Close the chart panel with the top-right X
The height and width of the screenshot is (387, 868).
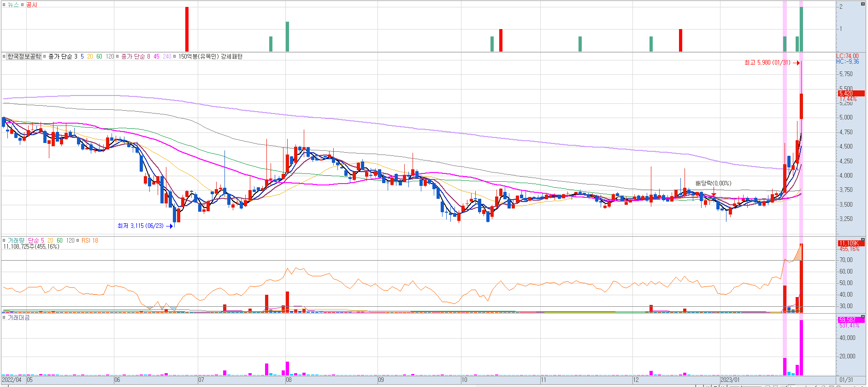coord(863,4)
